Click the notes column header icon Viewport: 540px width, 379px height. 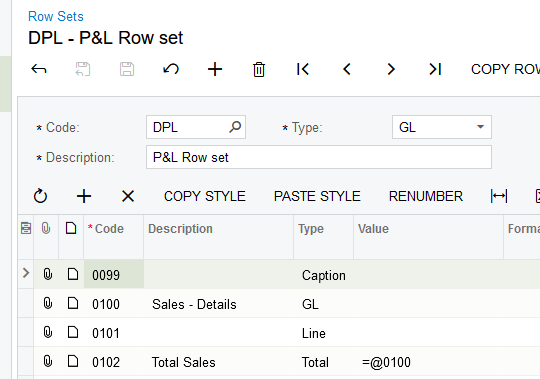(71, 228)
